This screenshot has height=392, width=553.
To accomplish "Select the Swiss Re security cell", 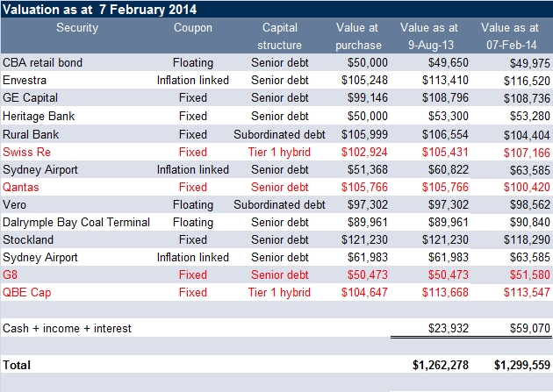I will point(27,152).
